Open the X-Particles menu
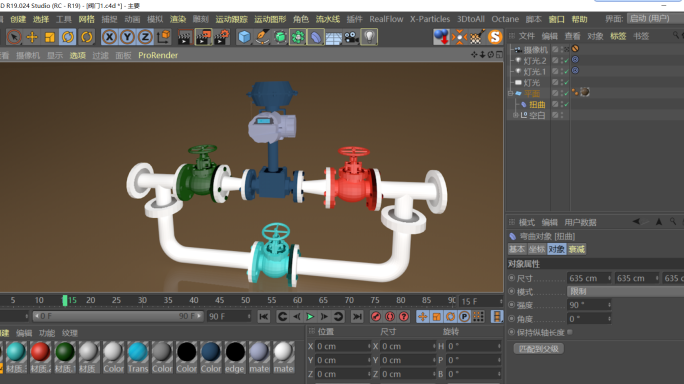The width and height of the screenshot is (684, 384). [x=430, y=19]
